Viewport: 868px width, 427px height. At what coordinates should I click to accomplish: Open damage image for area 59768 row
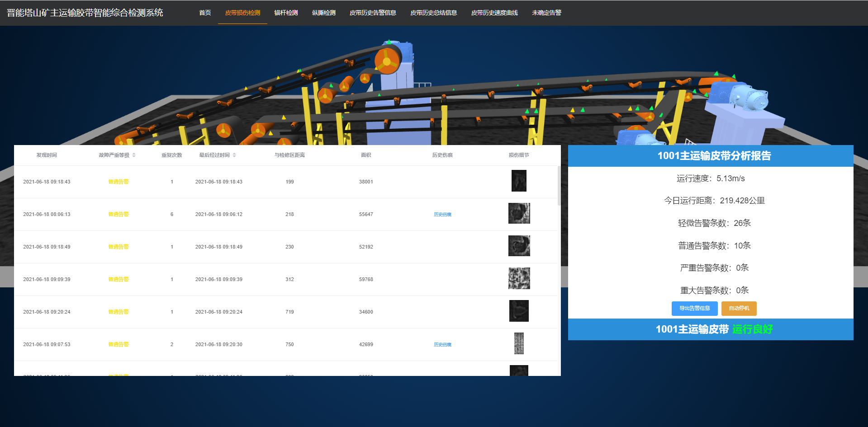tap(519, 278)
